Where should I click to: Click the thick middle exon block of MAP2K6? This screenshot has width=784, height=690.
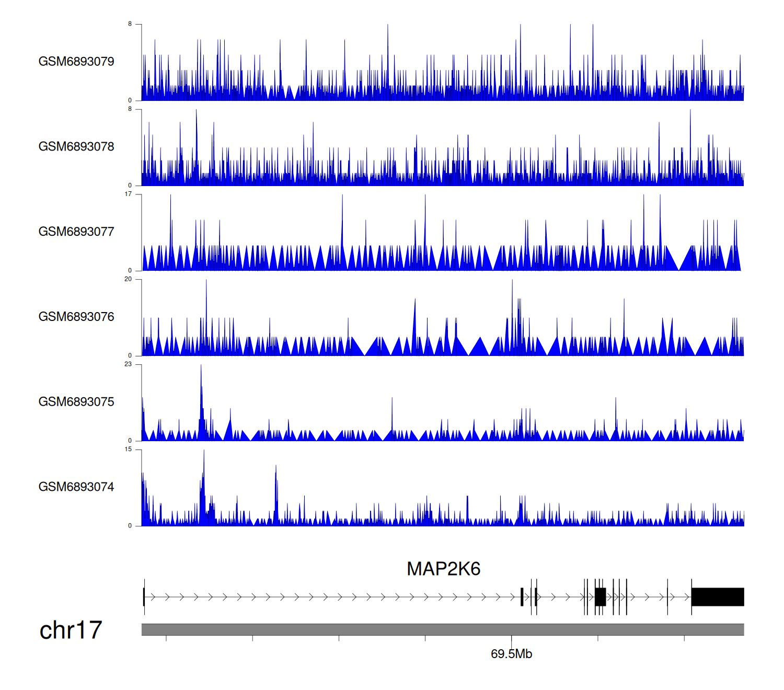[600, 597]
